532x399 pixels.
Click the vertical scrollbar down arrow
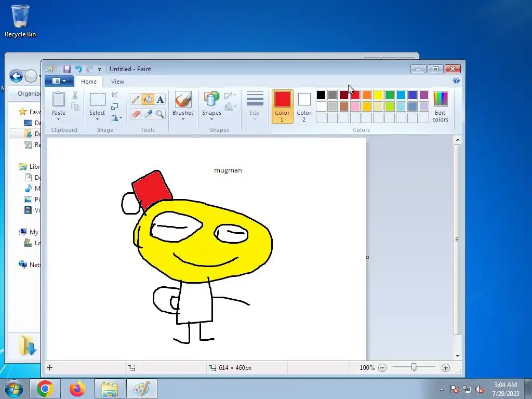(457, 356)
